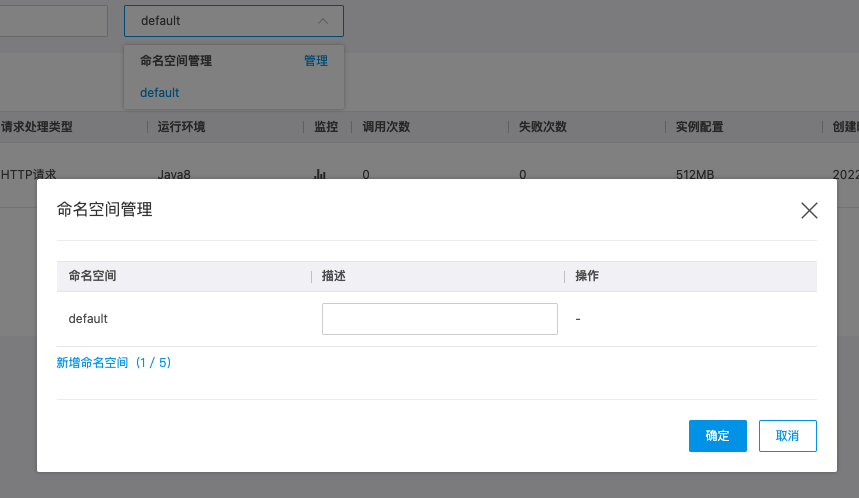The width and height of the screenshot is (859, 498).
Task: Click the monitoring bar chart icon
Action: 320,174
